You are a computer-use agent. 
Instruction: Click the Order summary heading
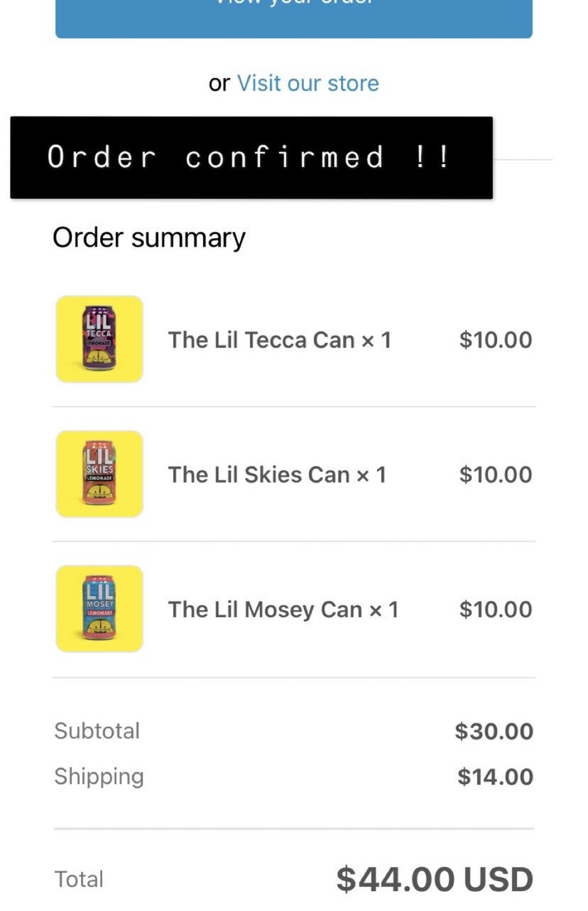tap(149, 238)
